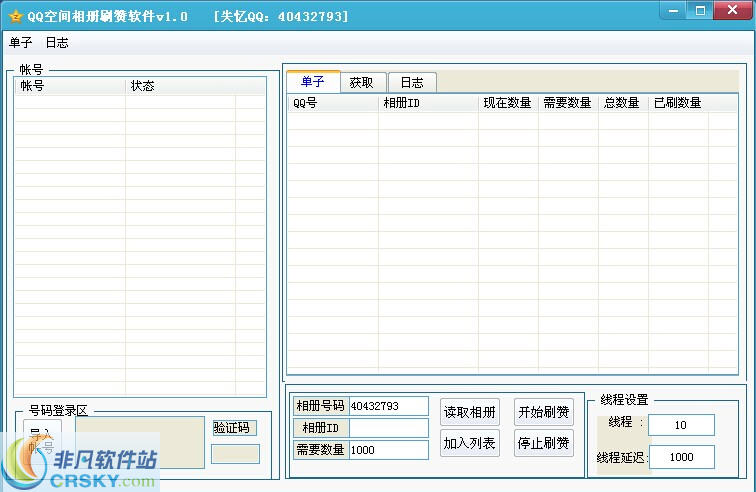The height and width of the screenshot is (492, 756).
Task: Click the 现在数量 column header
Action: tap(508, 103)
